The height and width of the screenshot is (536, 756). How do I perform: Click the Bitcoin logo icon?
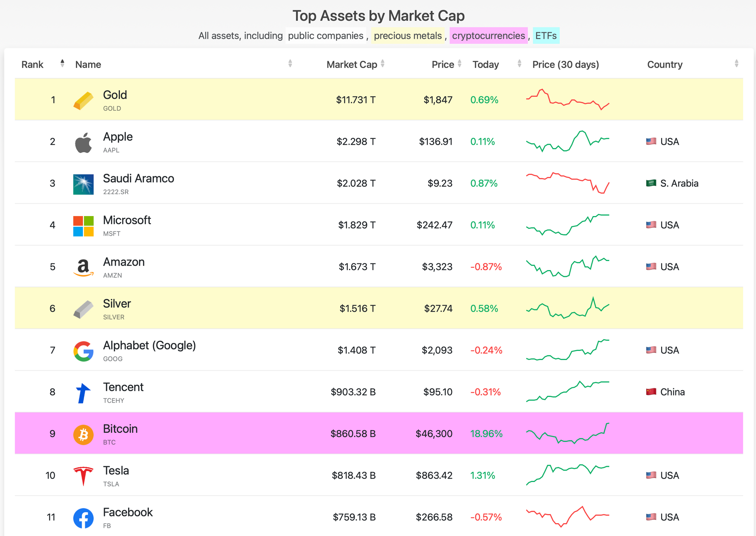(83, 434)
